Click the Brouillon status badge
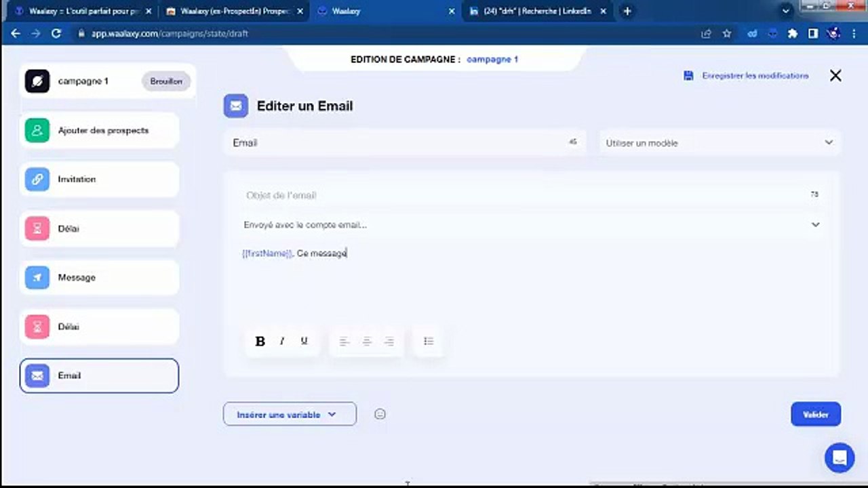 [166, 81]
